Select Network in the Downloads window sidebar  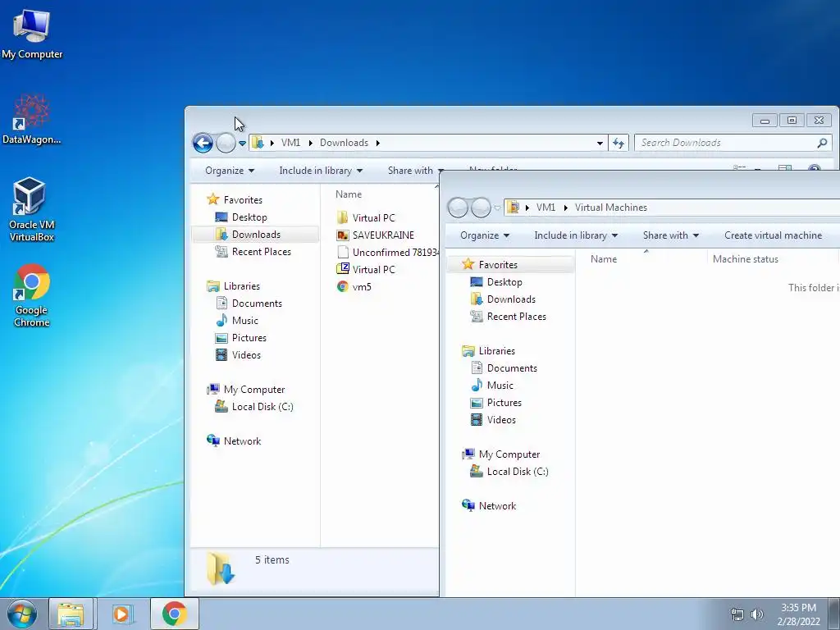pyautogui.click(x=242, y=441)
